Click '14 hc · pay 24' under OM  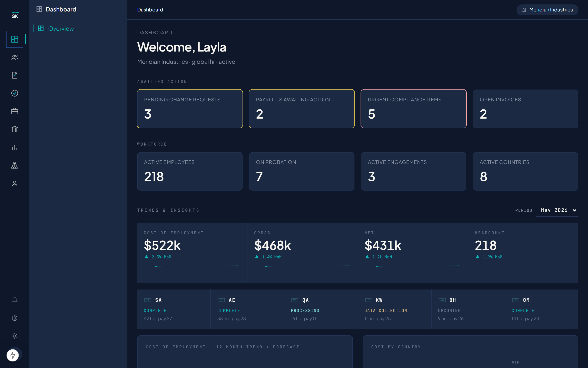click(525, 319)
